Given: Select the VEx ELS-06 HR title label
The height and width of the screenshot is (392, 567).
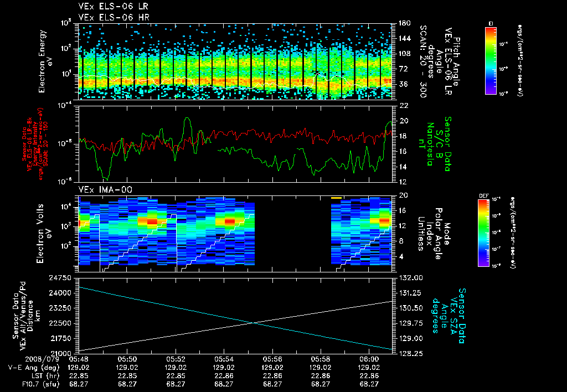Looking at the screenshot, I should coord(114,17).
